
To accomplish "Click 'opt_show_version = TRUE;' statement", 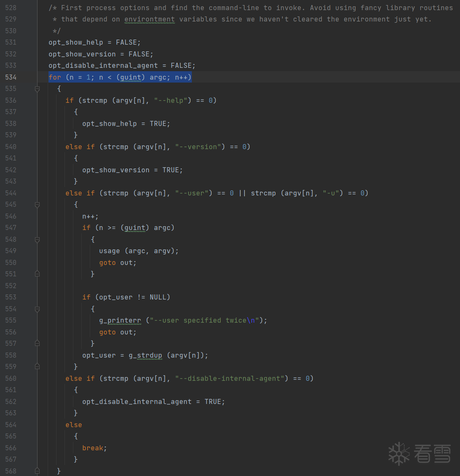I will pyautogui.click(x=132, y=170).
